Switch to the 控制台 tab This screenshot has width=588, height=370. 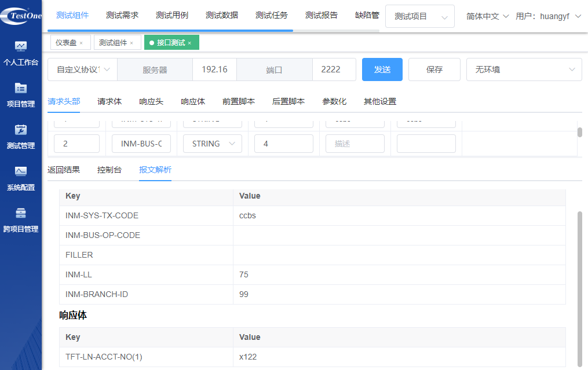pos(109,170)
